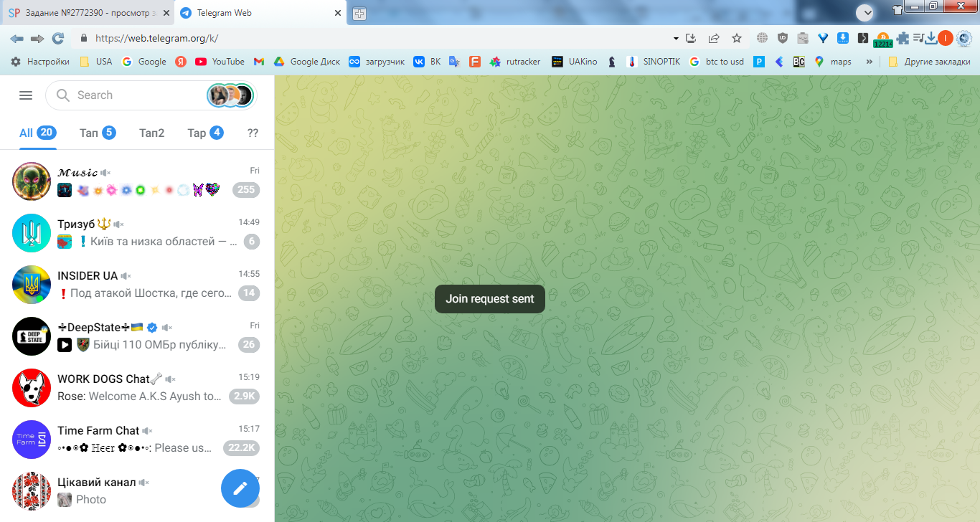The width and height of the screenshot is (980, 522).
Task: Open the tab search dropdown button
Action: point(865,13)
